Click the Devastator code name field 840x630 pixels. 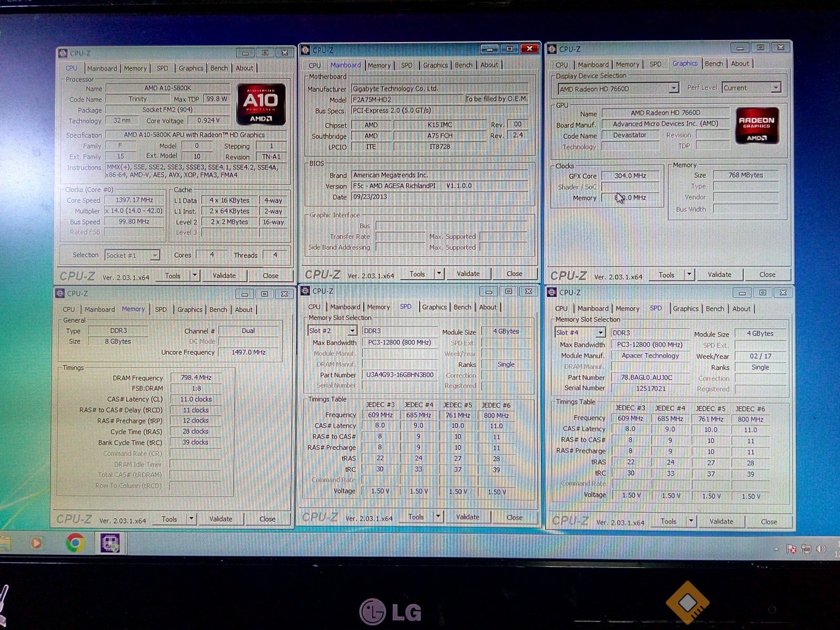[630, 135]
